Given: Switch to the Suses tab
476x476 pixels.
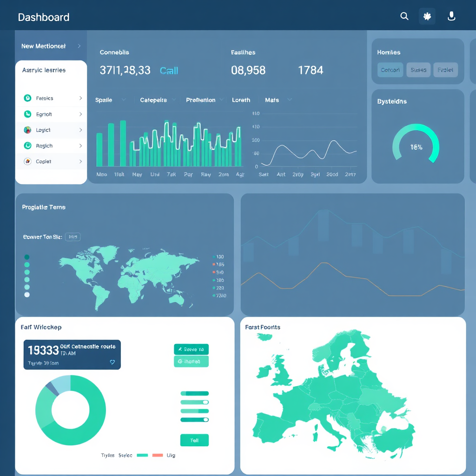Looking at the screenshot, I should pos(418,70).
